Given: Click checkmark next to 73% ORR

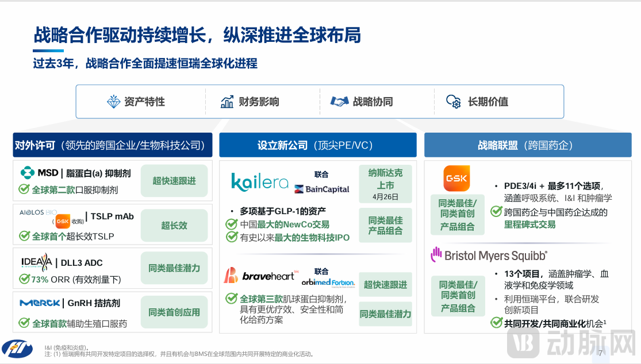Looking at the screenshot, I should coord(24,279).
